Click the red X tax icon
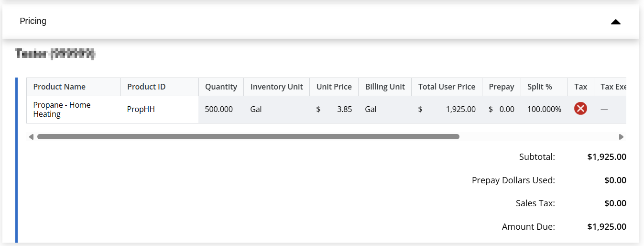The width and height of the screenshot is (644, 246). 580,109
